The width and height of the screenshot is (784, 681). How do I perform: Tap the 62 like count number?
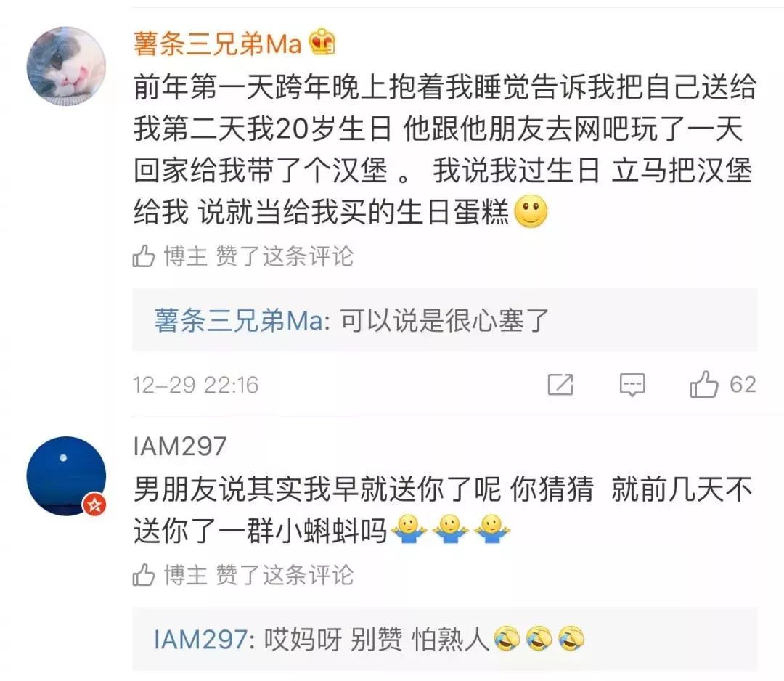pyautogui.click(x=743, y=385)
